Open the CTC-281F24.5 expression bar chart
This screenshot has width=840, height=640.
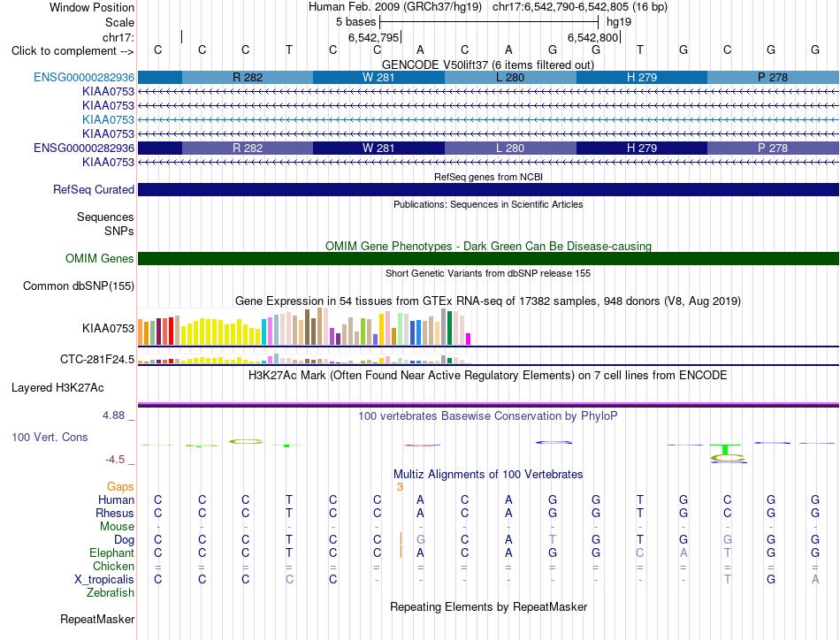coord(304,359)
